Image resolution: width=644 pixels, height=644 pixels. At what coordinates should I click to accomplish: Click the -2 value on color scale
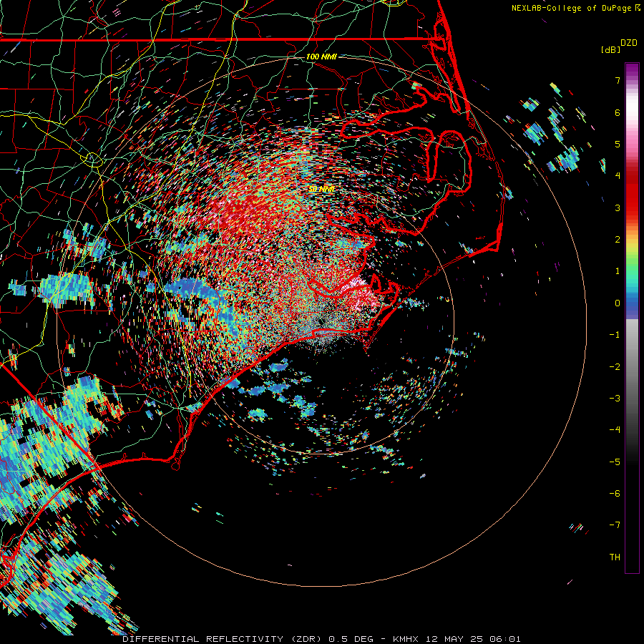615,366
